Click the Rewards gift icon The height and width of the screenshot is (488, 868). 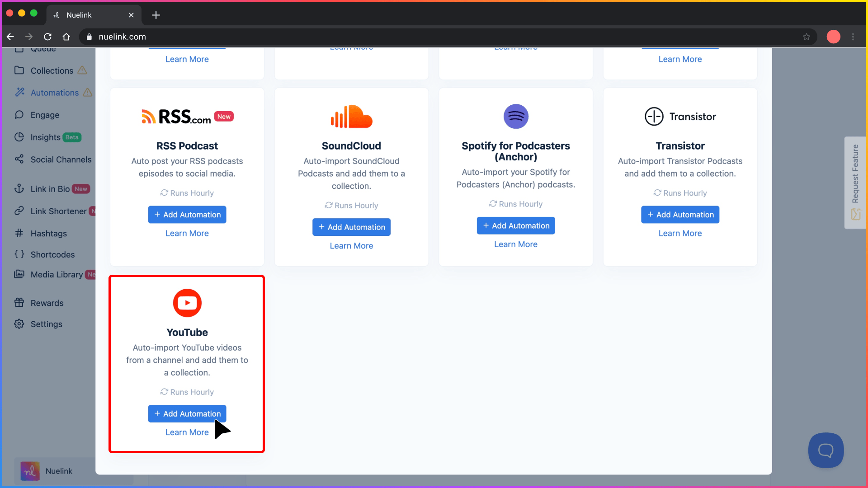[19, 303]
